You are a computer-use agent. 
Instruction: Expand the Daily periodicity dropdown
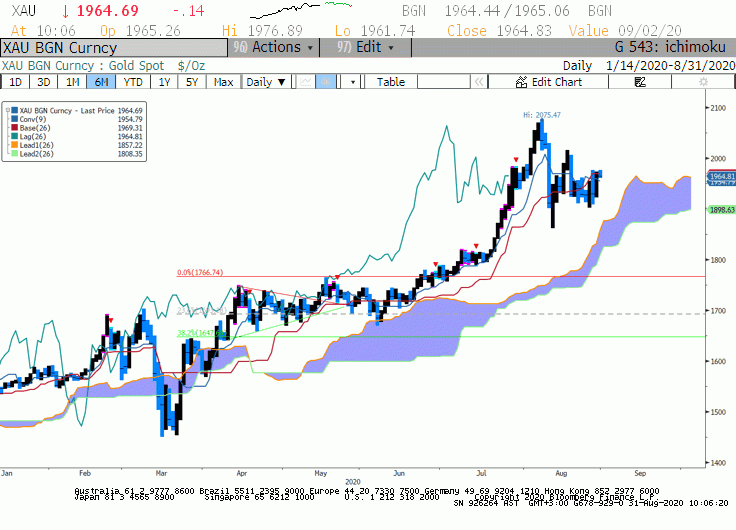[x=266, y=82]
